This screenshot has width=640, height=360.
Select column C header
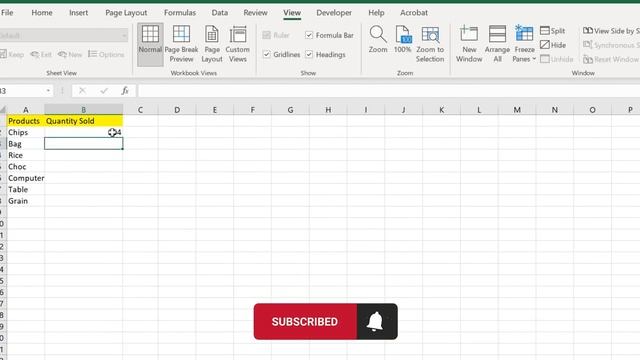[140, 109]
